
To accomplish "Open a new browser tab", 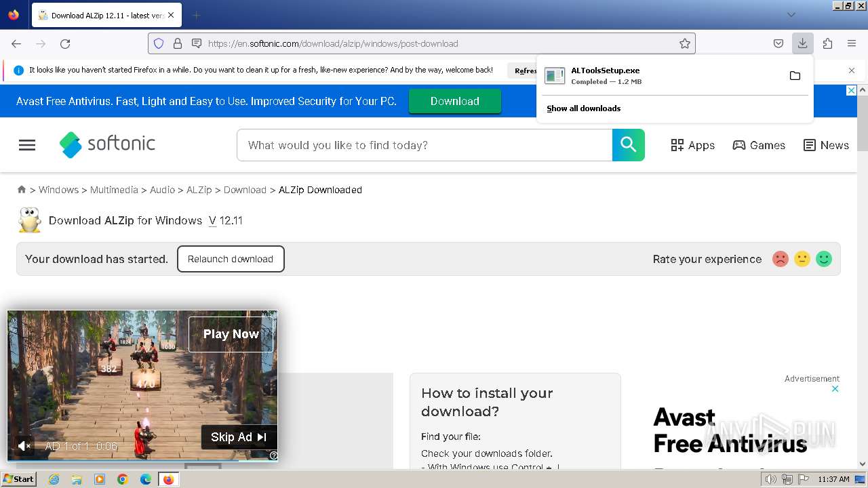I will click(x=196, y=15).
